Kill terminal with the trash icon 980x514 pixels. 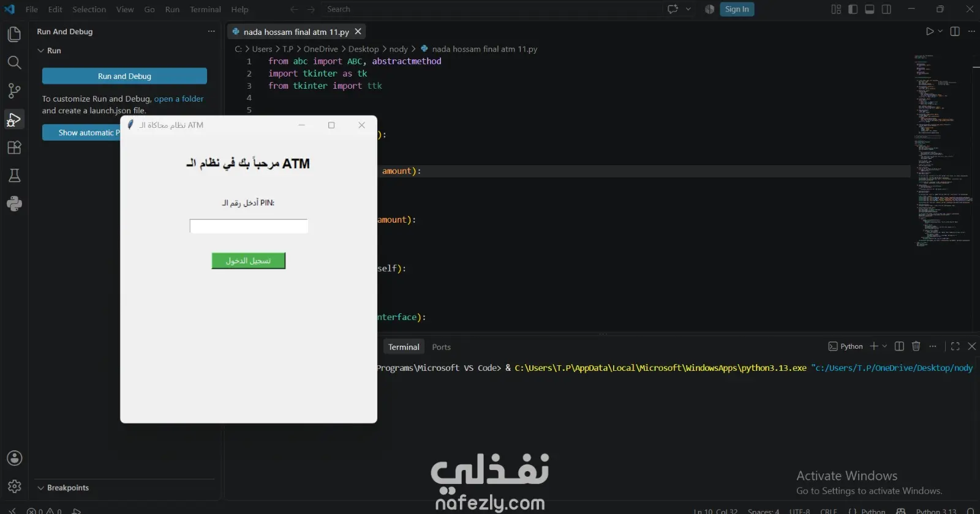pyautogui.click(x=916, y=346)
